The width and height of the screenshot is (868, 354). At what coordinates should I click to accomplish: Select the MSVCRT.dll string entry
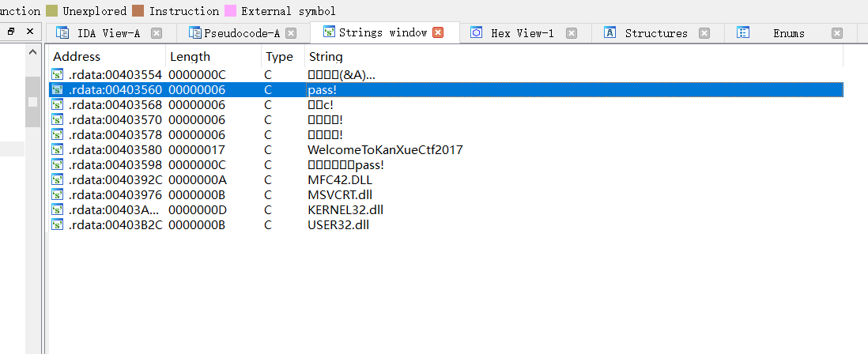(340, 194)
